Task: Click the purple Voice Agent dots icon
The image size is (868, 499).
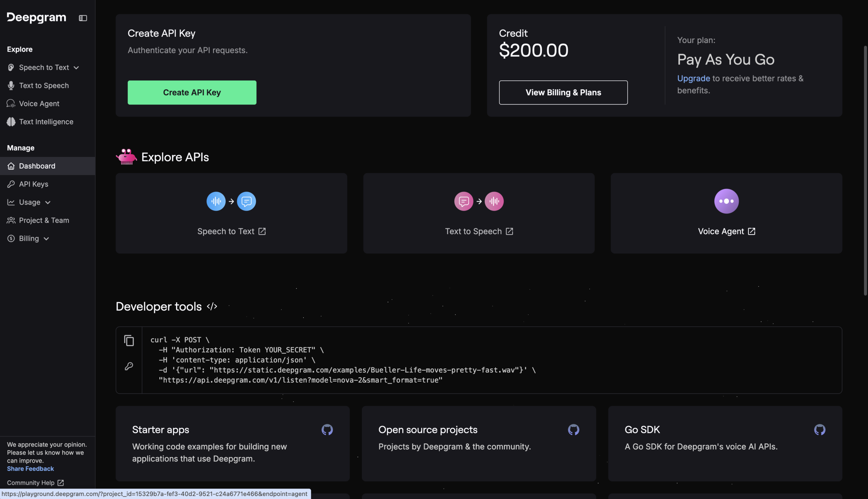Action: coord(726,201)
